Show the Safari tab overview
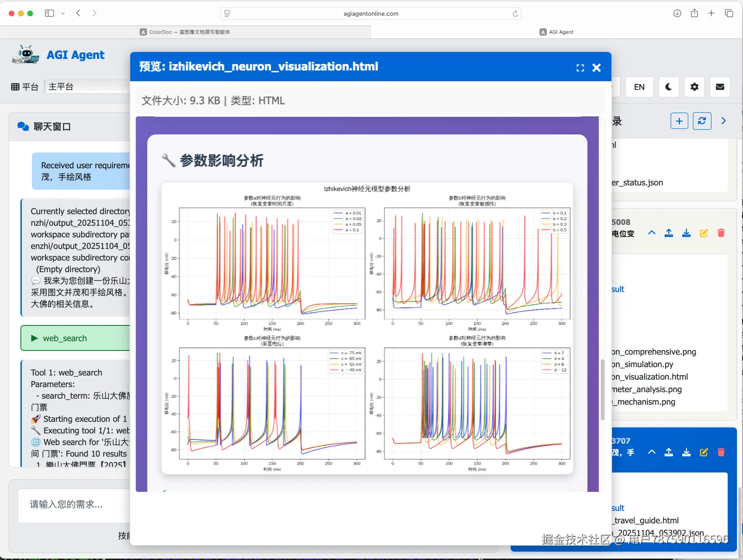Viewport: 743px width, 560px height. 729,13
